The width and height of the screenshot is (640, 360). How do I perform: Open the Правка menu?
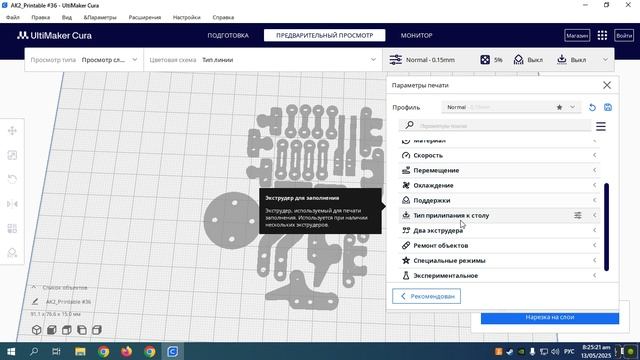40,18
